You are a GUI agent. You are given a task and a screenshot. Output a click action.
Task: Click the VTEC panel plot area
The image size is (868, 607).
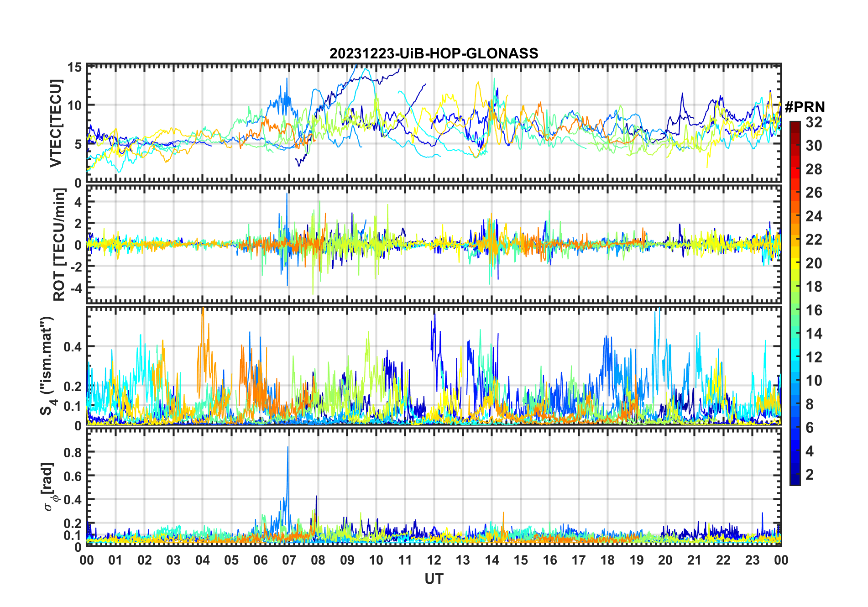coord(434,123)
